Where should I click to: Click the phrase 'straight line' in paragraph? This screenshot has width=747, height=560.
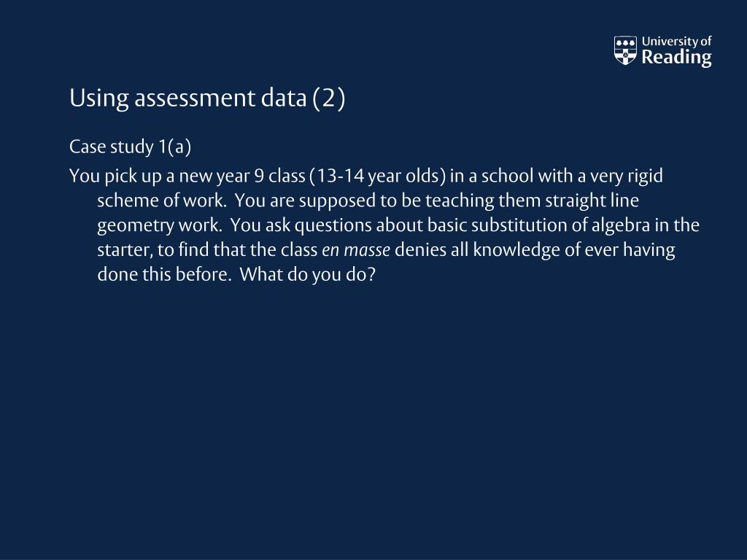point(592,201)
